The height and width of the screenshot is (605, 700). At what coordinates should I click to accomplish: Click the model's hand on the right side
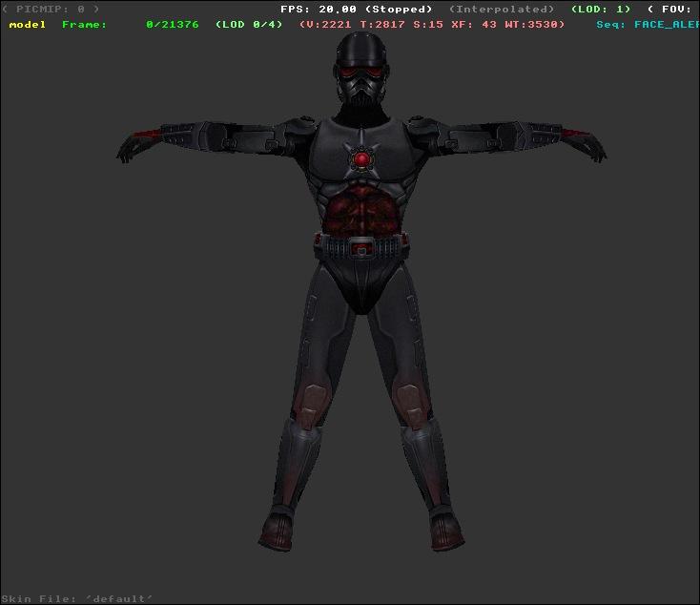pos(592,148)
